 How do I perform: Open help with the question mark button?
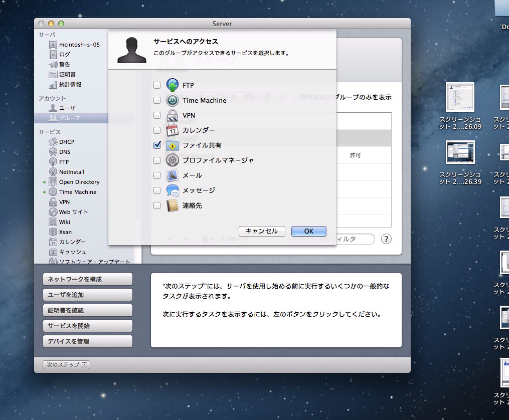tap(386, 239)
